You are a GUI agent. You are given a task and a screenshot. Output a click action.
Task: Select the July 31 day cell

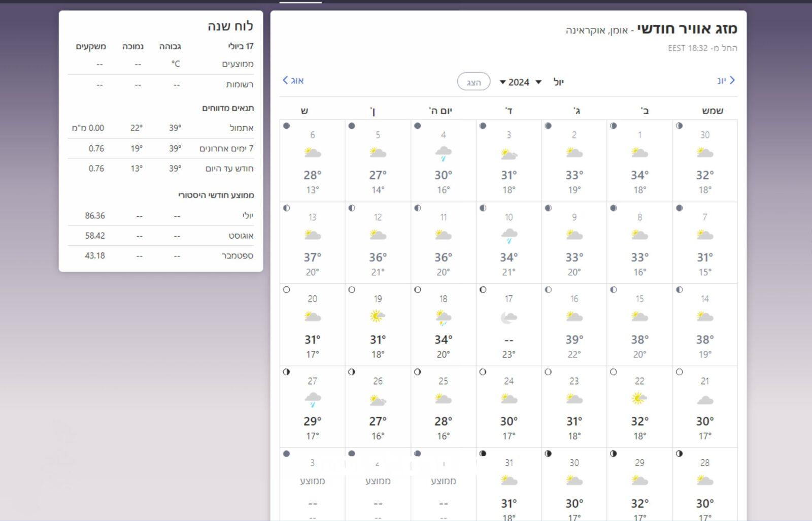point(509,485)
